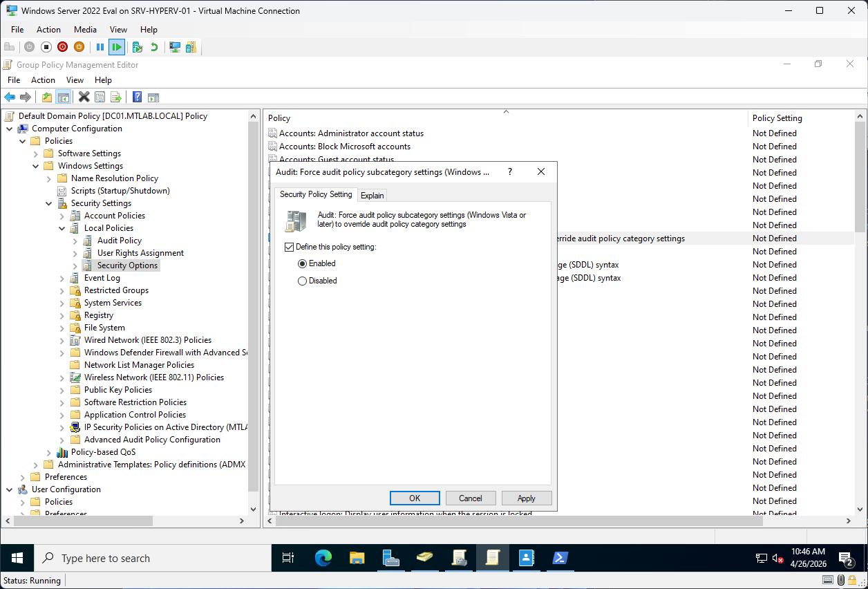This screenshot has height=589, width=868.
Task: Expand Administrative Templates node
Action: tap(36, 465)
